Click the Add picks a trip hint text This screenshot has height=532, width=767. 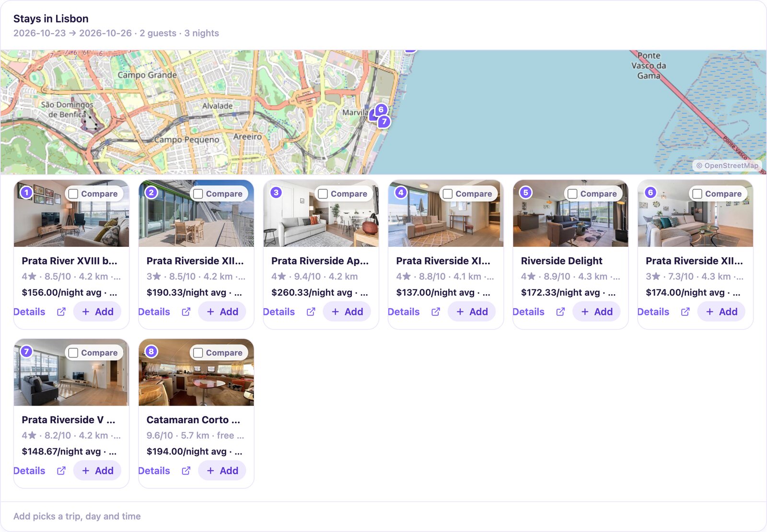click(x=77, y=516)
